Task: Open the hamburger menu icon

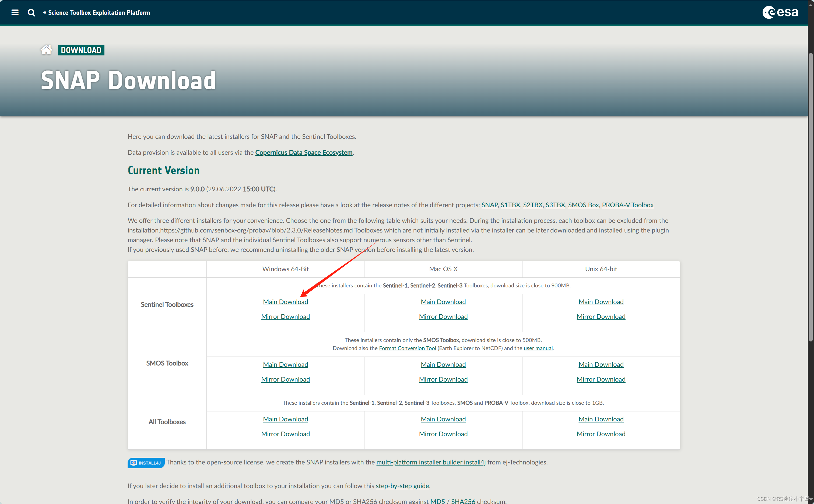Action: point(15,13)
